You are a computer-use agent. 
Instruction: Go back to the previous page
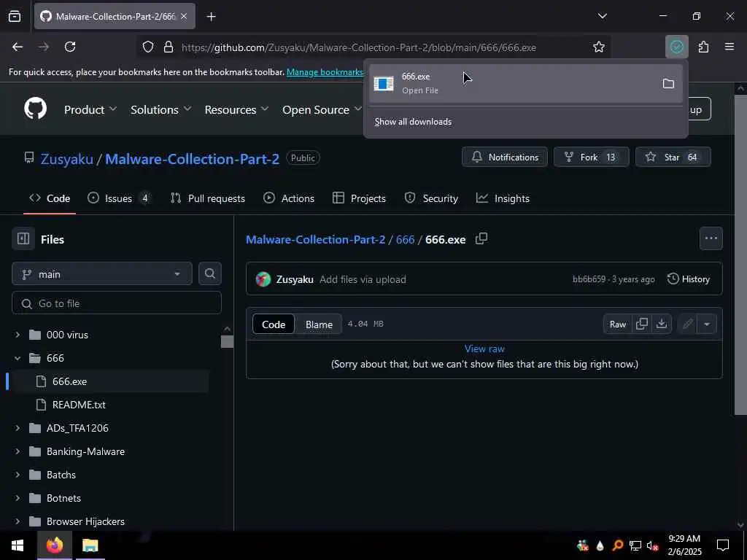click(x=18, y=47)
